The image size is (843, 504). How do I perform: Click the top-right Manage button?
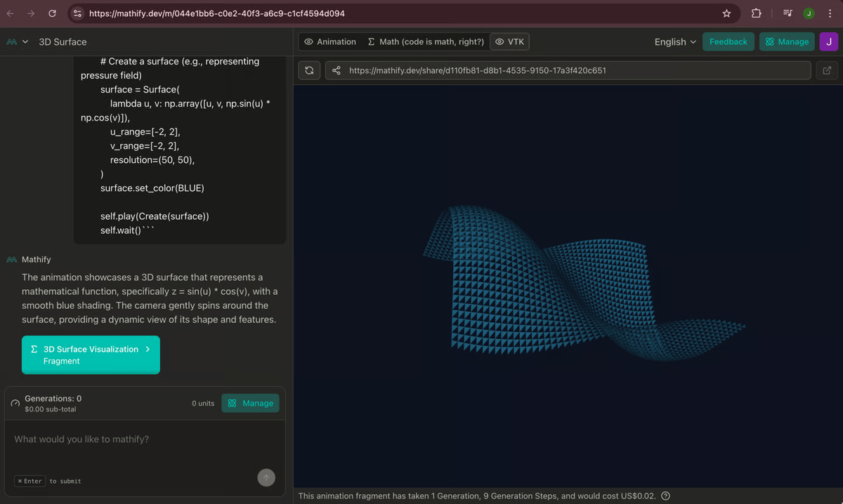click(x=787, y=41)
